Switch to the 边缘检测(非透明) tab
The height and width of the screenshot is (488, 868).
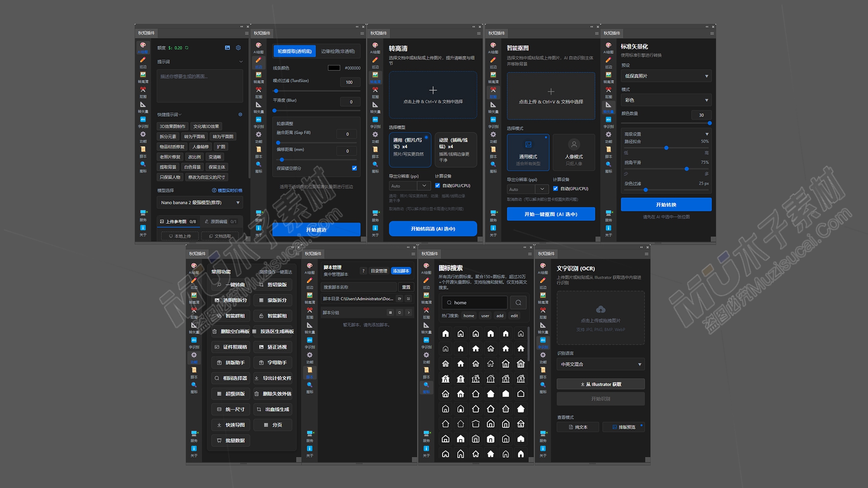coord(338,51)
